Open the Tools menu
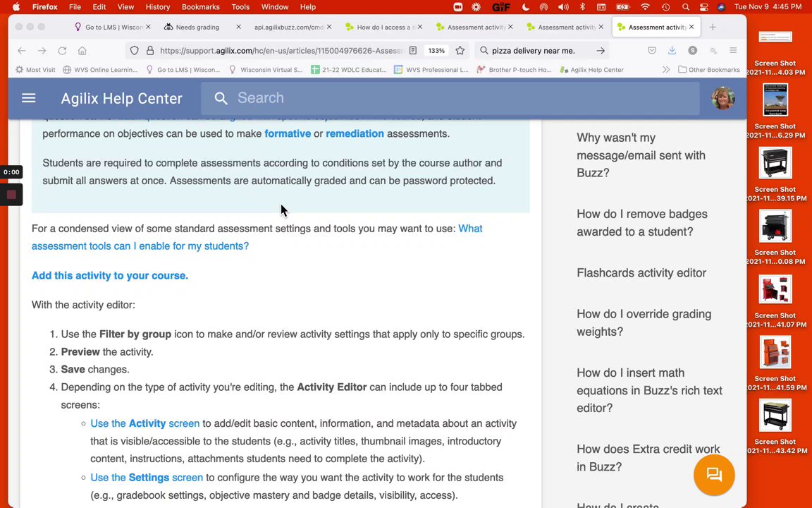The image size is (812, 508). tap(240, 7)
